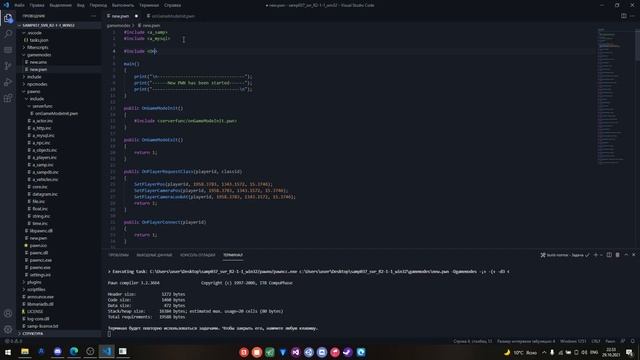Image resolution: width=640 pixels, height=360 pixels.
Task: Kill terminal with trash icon
Action: [618, 255]
